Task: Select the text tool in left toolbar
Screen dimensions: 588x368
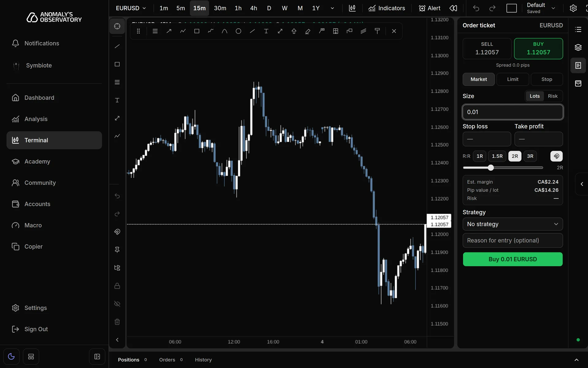Action: point(117,100)
